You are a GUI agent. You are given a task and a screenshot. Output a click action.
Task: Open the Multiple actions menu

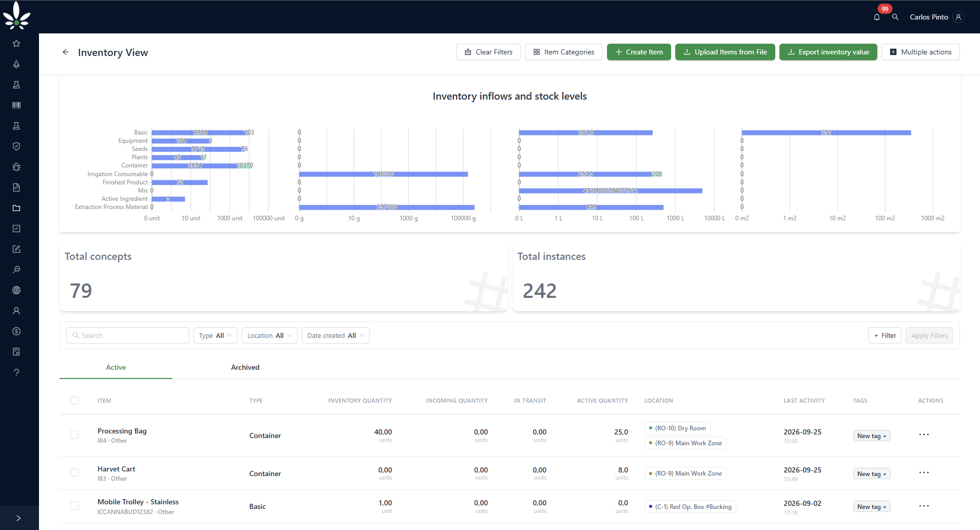tap(920, 52)
